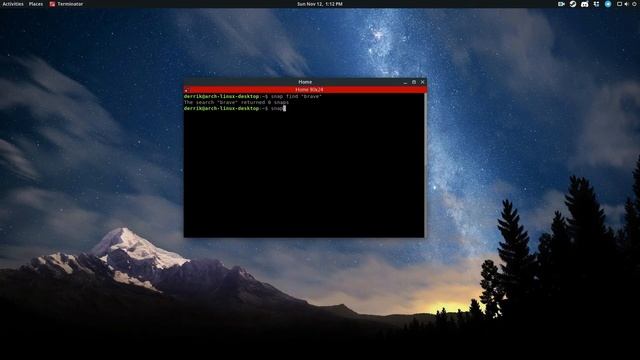Open the Places menu
The width and height of the screenshot is (640, 360).
tap(36, 4)
